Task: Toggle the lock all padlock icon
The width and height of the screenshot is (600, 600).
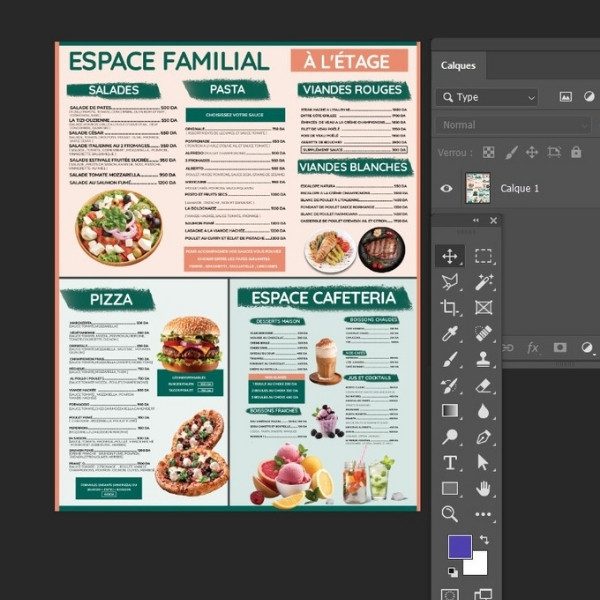Action: coord(576,153)
